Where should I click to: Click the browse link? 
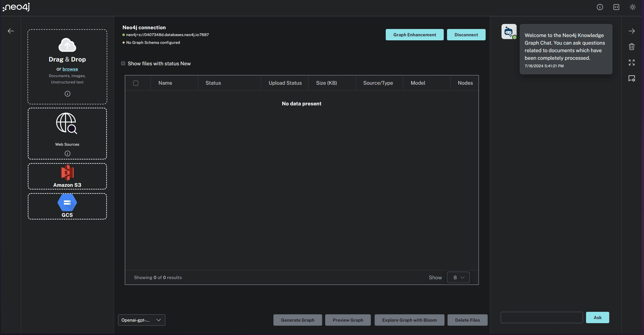[70, 69]
